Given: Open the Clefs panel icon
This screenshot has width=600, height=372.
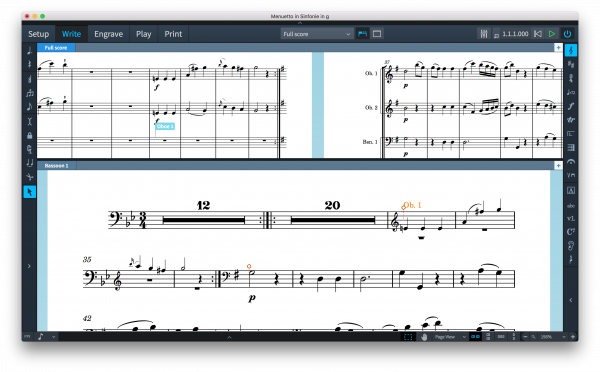Looking at the screenshot, I should (571, 51).
